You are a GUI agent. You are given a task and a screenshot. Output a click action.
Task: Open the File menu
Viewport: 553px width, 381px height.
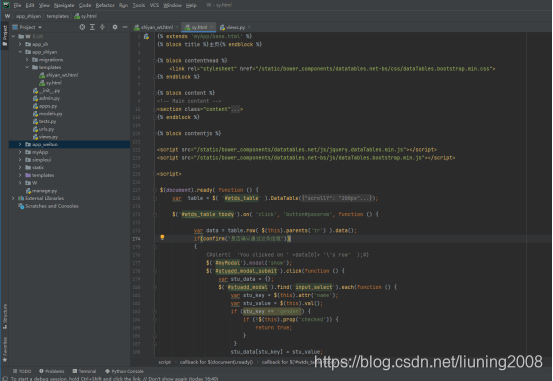[17, 5]
